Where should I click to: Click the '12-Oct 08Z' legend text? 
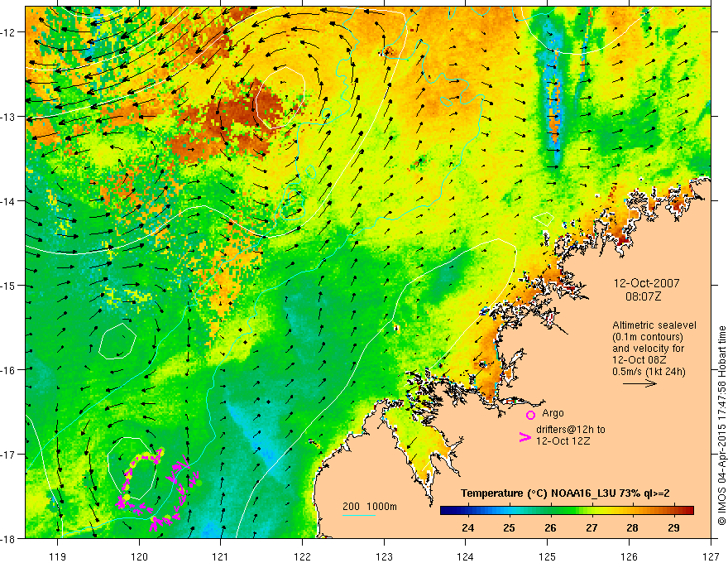tap(638, 360)
